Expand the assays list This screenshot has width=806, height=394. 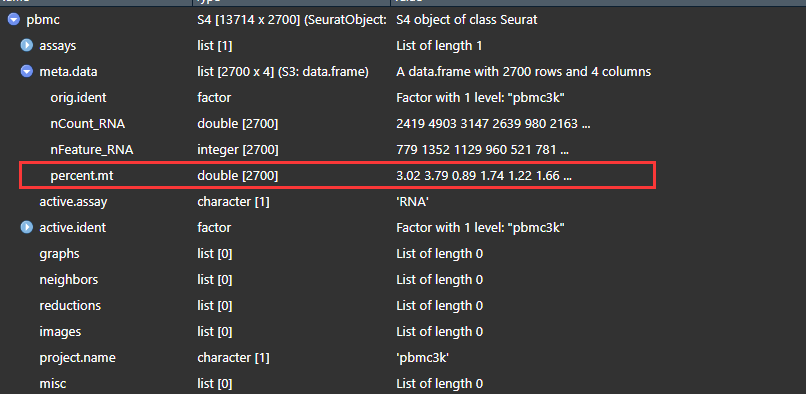pyautogui.click(x=27, y=46)
